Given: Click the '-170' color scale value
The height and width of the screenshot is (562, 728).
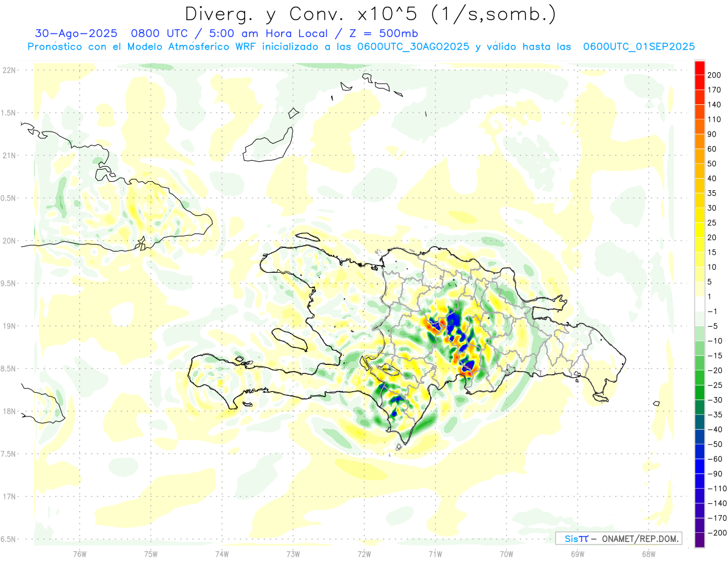Looking at the screenshot, I should point(716,518).
